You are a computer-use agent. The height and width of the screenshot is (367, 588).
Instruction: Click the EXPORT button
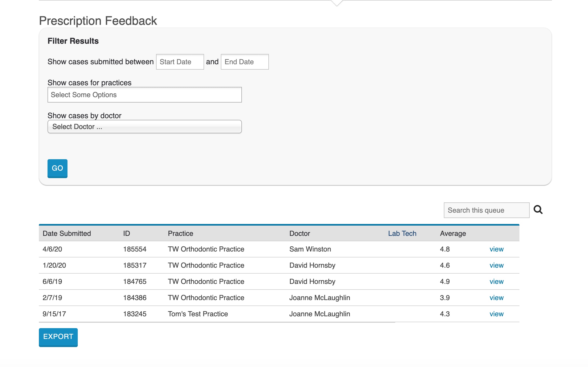(58, 337)
